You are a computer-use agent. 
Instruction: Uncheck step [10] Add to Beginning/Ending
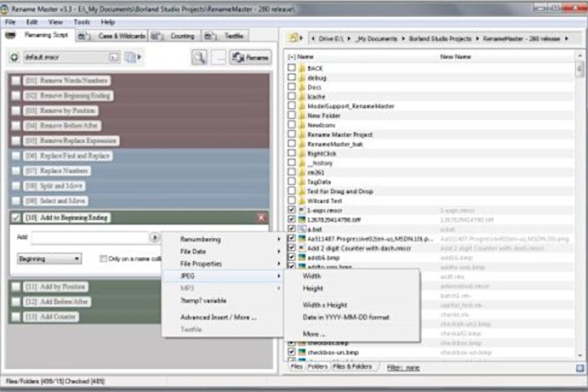click(15, 218)
